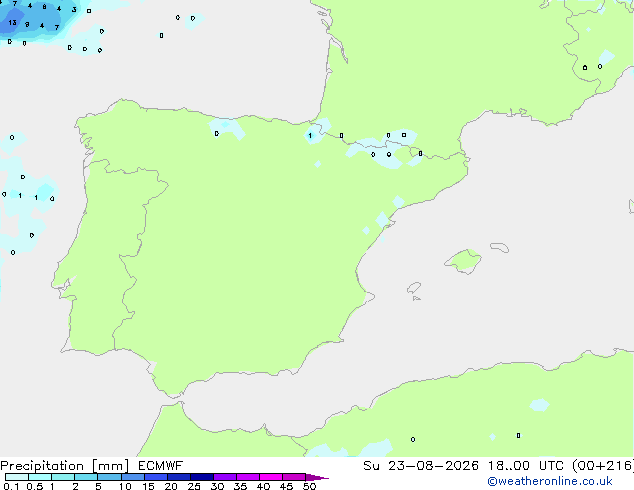The image size is (634, 490).
Task: Click the 'ECMWF' model label
Action: pyautogui.click(x=161, y=466)
